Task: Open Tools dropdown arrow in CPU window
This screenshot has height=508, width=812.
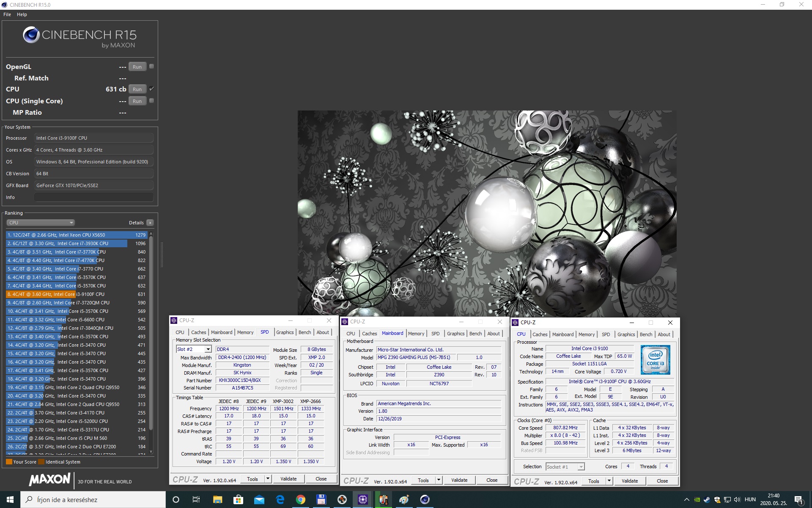Action: click(609, 481)
